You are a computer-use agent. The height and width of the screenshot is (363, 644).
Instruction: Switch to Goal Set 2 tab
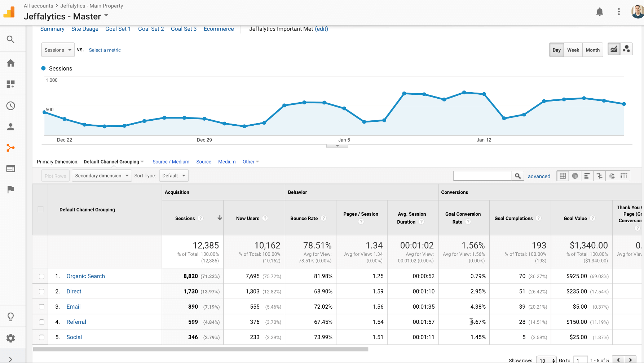[151, 29]
